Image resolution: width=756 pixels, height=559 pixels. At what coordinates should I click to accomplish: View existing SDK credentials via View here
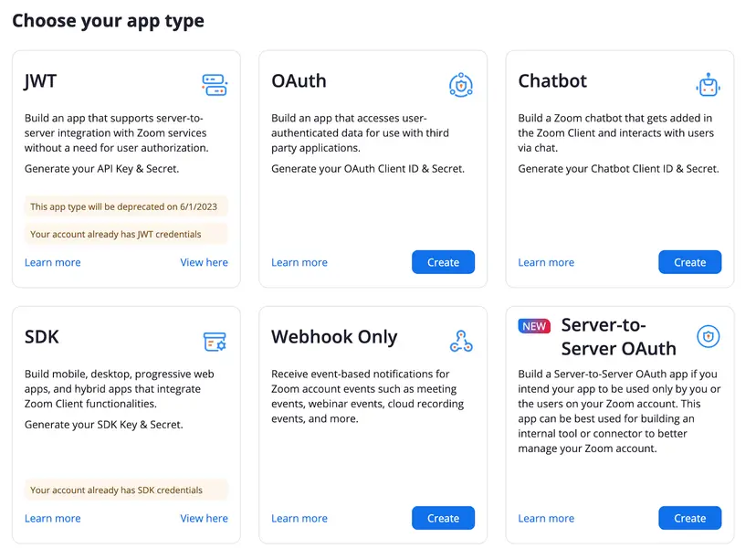point(204,518)
